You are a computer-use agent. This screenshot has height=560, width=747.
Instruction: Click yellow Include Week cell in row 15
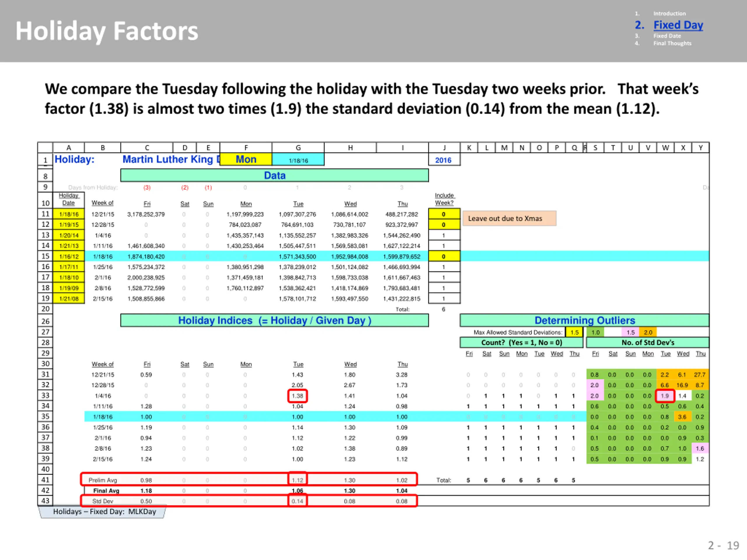444,256
